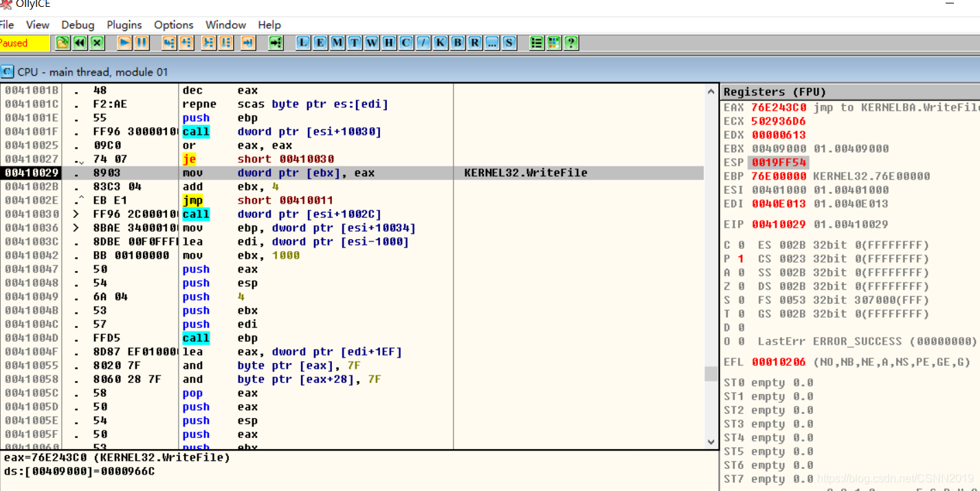Screen dimensions: 980x491
Task: Click the Step over toolbar icon
Action: click(186, 43)
